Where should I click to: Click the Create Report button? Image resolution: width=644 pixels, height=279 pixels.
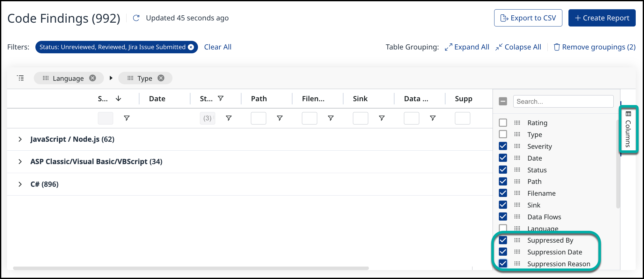coord(602,18)
